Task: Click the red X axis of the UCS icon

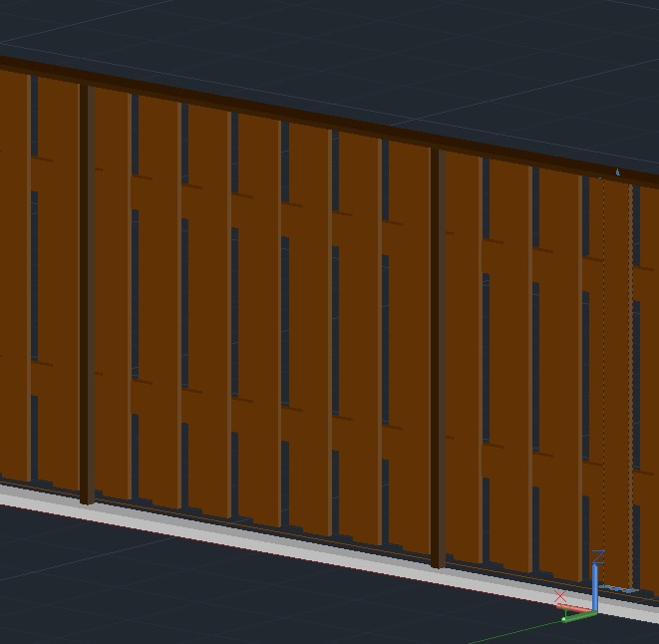Action: click(574, 608)
